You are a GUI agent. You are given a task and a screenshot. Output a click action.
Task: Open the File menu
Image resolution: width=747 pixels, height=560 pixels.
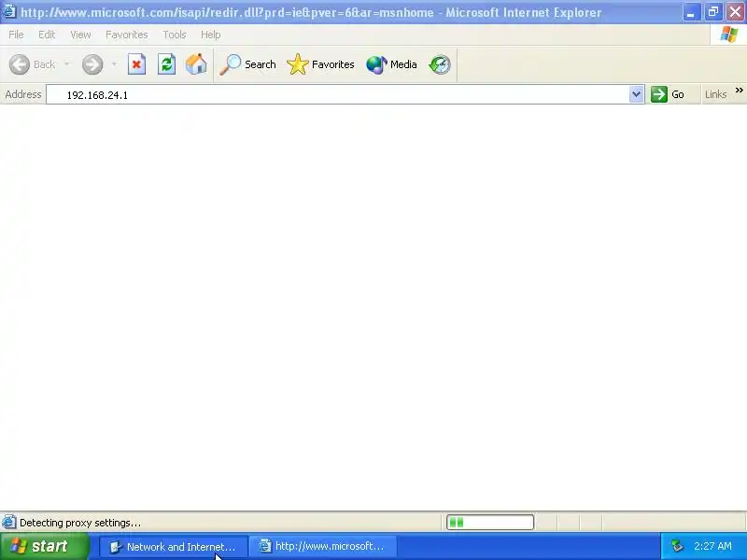pos(16,35)
